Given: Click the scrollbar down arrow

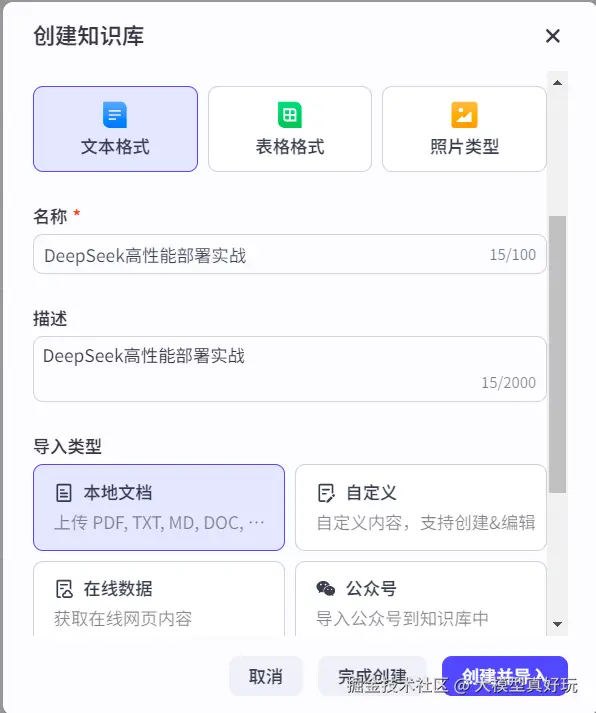Looking at the screenshot, I should coord(557,624).
